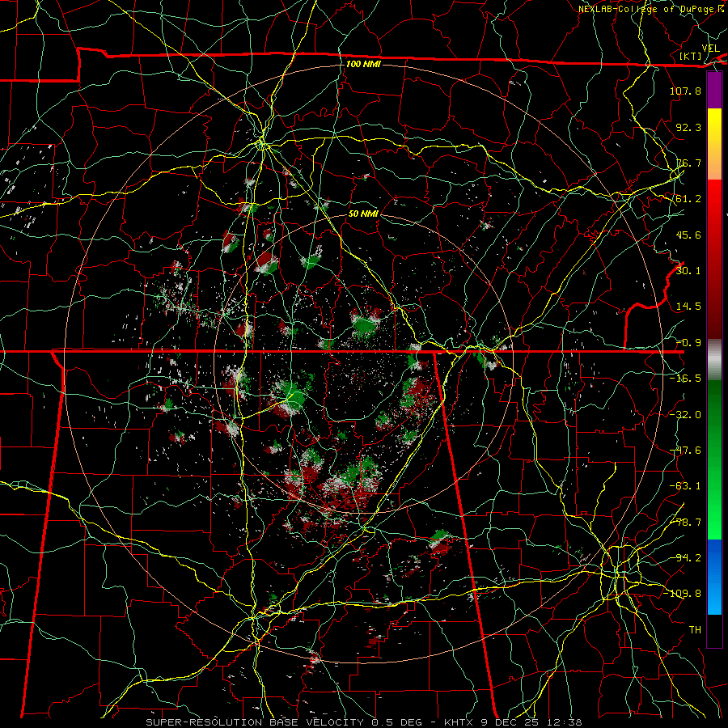Click the 76.7 velocity scale value
Image resolution: width=728 pixels, height=728 pixels.
coord(688,163)
